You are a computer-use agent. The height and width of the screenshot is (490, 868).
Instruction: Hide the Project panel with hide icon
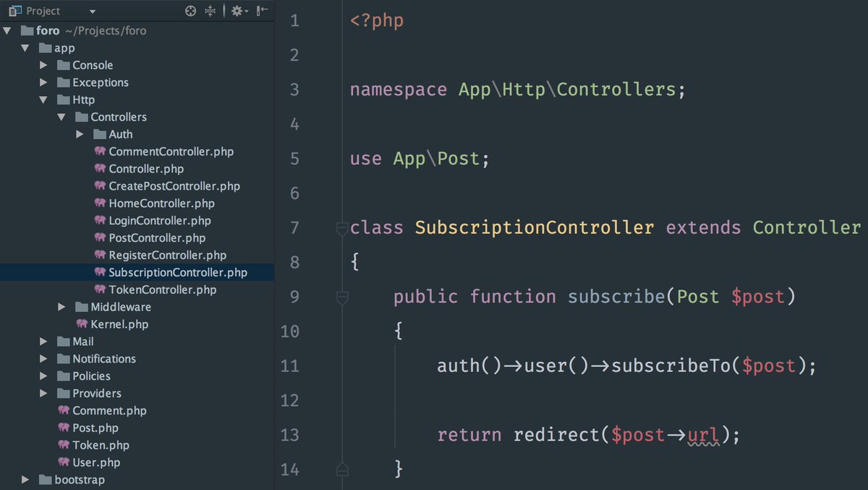pos(263,11)
